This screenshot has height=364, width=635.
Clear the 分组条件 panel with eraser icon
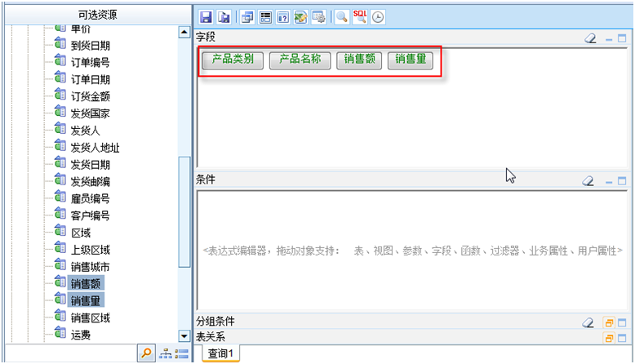[588, 322]
